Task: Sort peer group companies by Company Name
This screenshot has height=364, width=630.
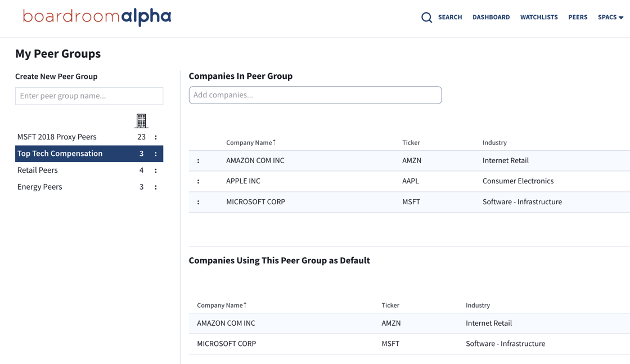Action: [x=250, y=143]
